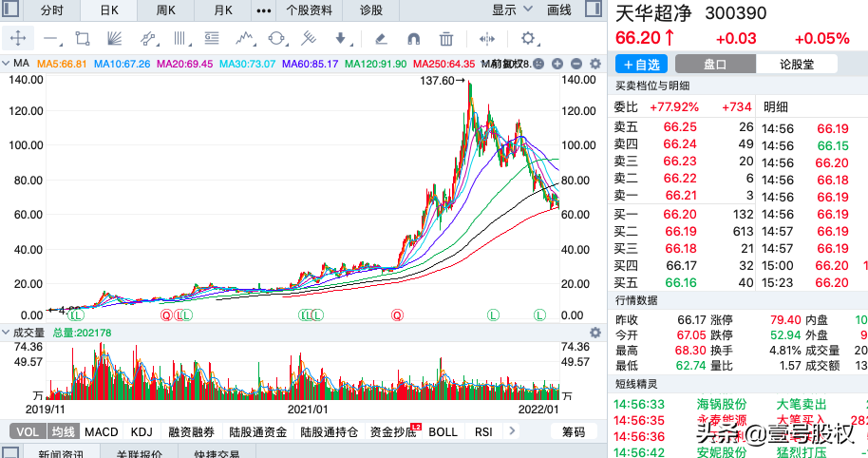Select the fan lines tool
The width and height of the screenshot is (868, 458).
(x=114, y=39)
